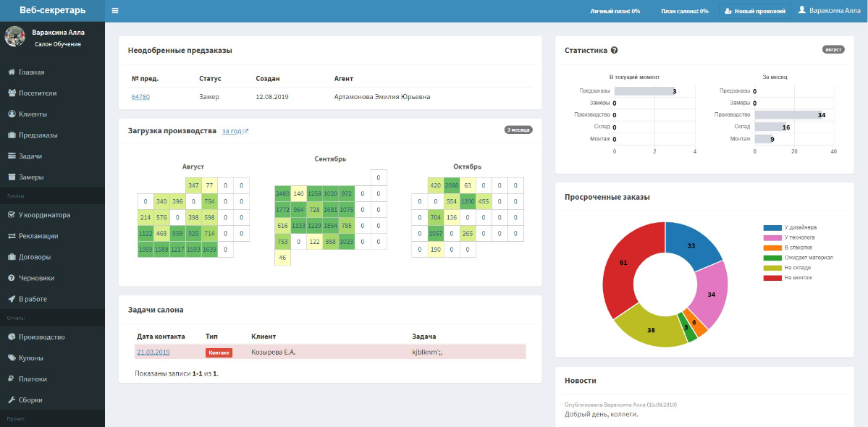Open preorder number 64780 link

coord(140,96)
